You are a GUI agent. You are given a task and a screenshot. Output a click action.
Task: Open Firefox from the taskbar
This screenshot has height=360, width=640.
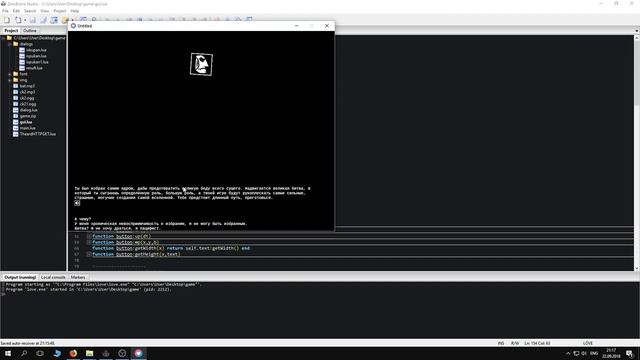(73, 353)
